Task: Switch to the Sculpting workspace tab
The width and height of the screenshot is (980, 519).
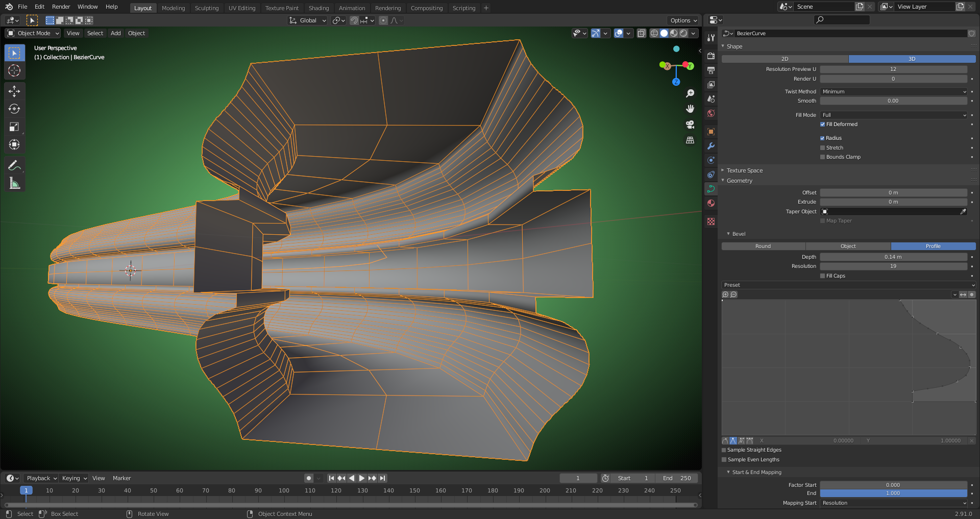Action: pos(206,8)
